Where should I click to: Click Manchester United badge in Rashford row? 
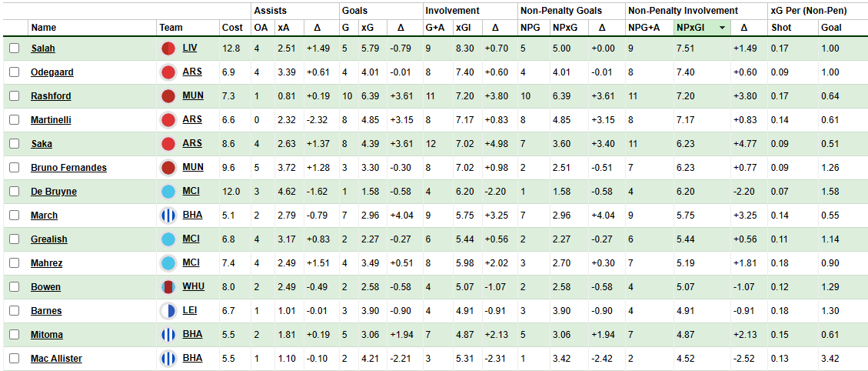tap(168, 96)
